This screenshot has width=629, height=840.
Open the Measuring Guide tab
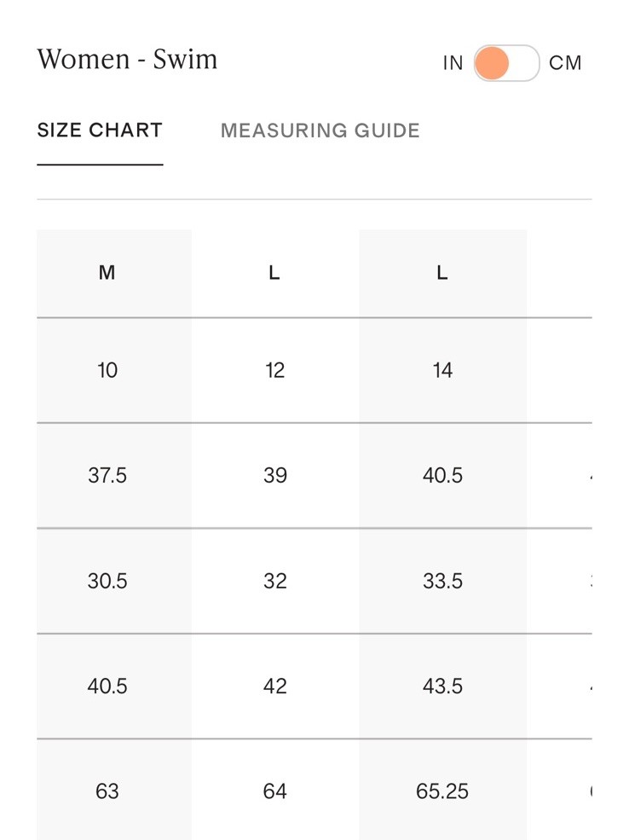point(320,130)
